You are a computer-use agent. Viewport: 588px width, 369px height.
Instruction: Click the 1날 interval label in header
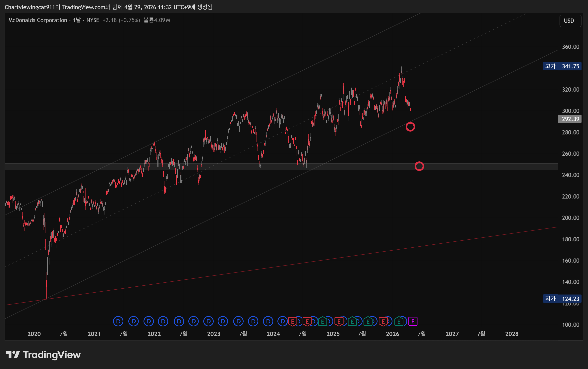point(77,20)
